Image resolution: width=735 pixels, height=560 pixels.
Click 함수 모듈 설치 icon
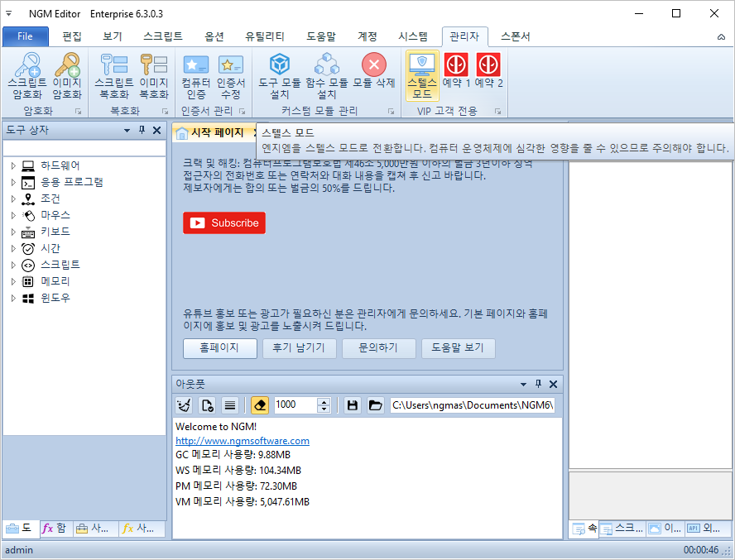pos(327,65)
